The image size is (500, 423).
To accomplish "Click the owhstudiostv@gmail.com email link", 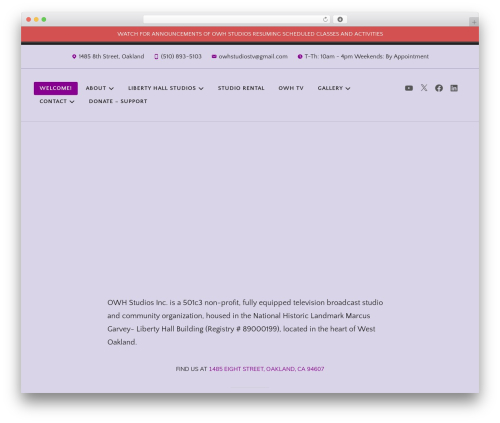I will (253, 57).
